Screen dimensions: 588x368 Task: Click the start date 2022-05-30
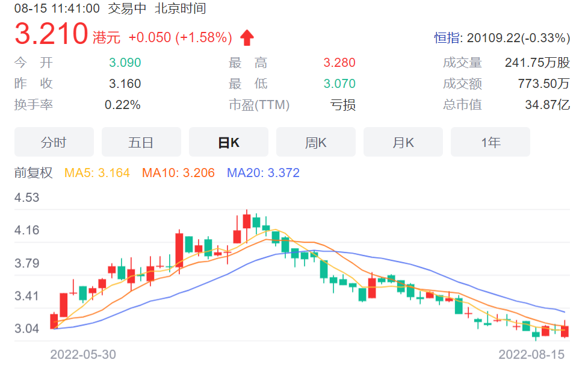point(83,354)
